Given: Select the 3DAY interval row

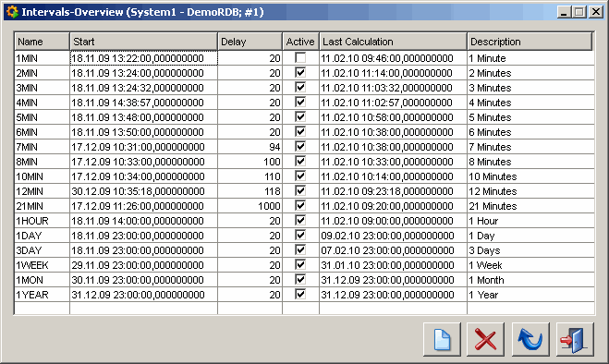Looking at the screenshot, I should pyautogui.click(x=304, y=250).
